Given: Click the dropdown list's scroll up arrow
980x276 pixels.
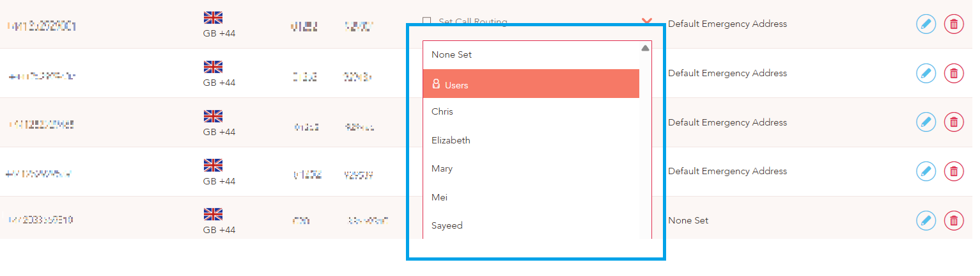Looking at the screenshot, I should click(645, 48).
